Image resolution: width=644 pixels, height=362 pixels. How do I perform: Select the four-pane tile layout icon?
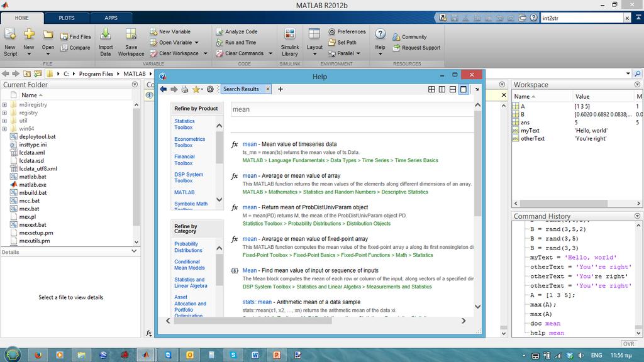point(431,89)
